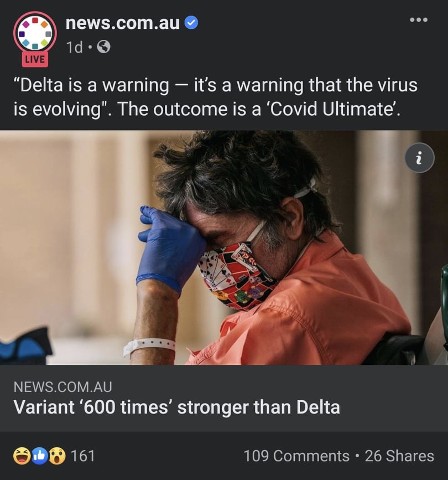Tap the NEWS.COM.AU source domain label

click(x=62, y=387)
